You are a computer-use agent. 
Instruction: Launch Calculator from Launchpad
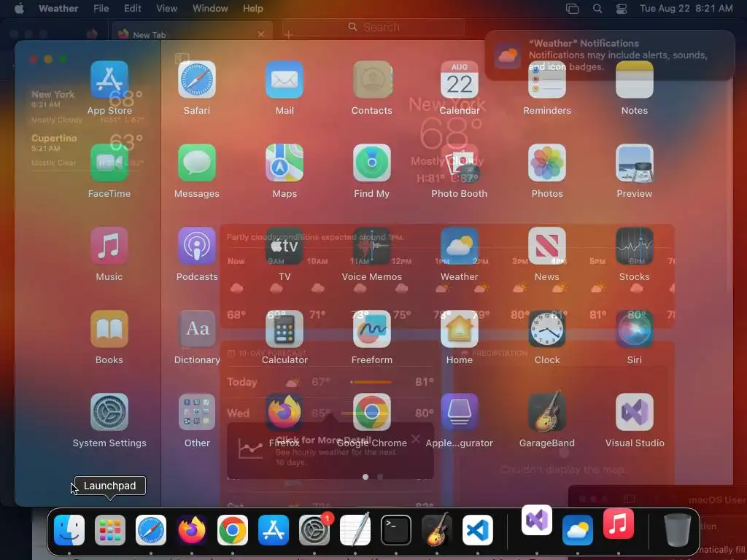(x=285, y=329)
